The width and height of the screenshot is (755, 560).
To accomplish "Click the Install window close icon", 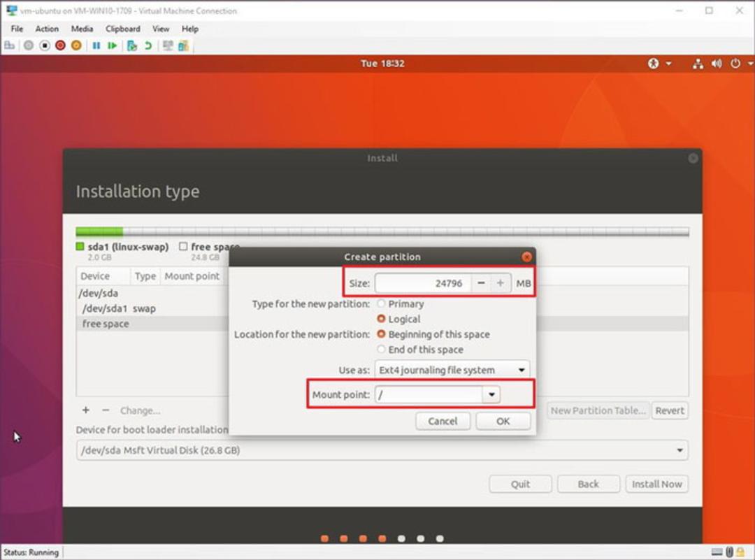I will (693, 159).
